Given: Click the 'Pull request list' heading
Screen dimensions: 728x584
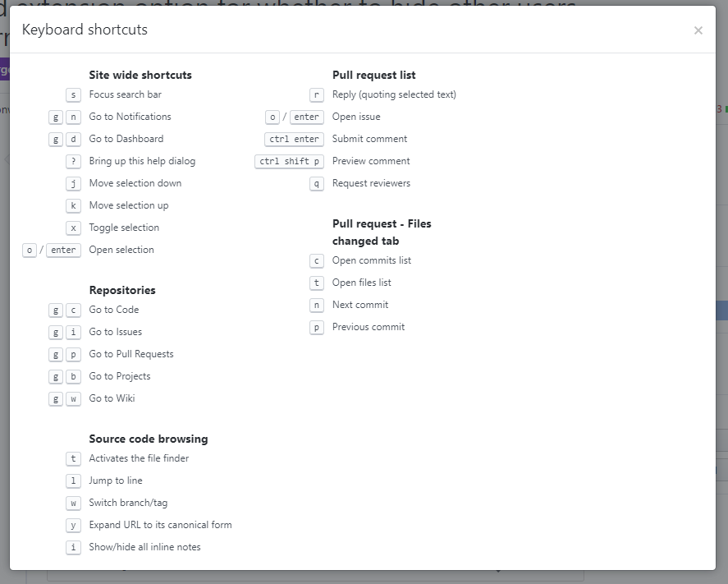Looking at the screenshot, I should click(x=373, y=75).
